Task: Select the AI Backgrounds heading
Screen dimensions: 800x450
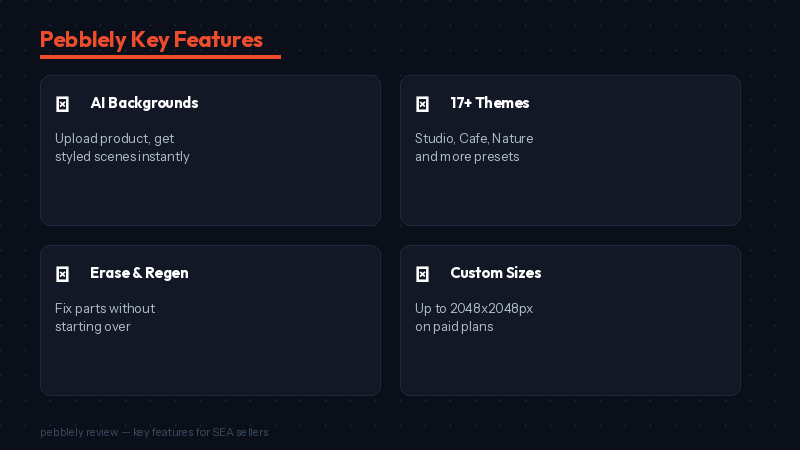Action: [144, 103]
